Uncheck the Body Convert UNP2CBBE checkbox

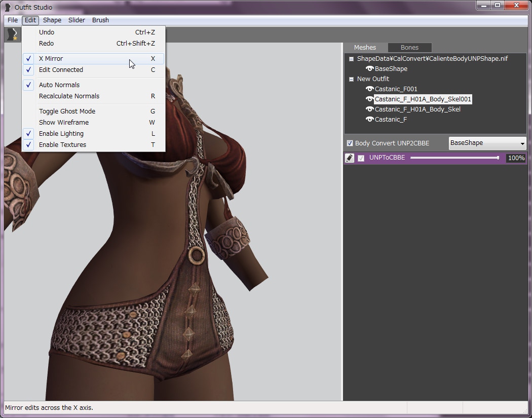tap(350, 143)
